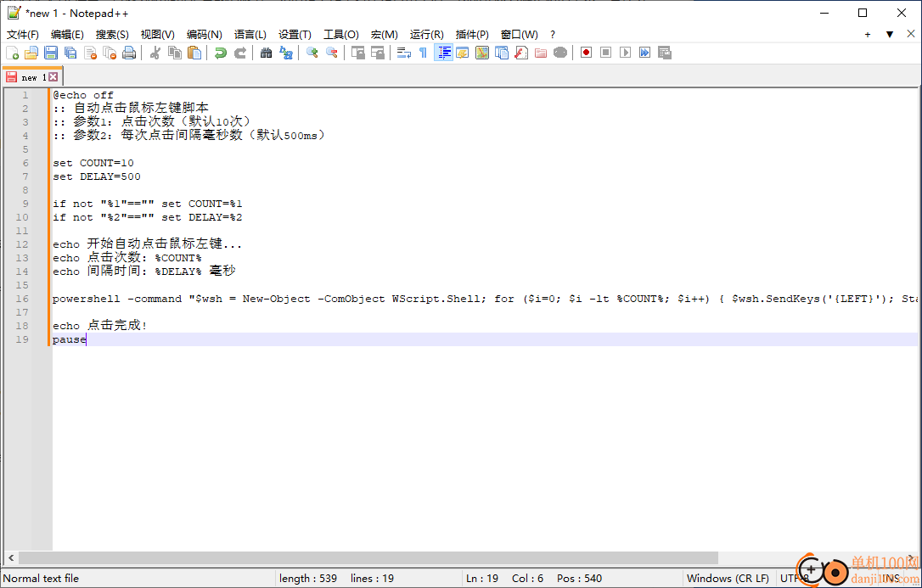Click the horizontal scrollbar thumb

[368, 557]
